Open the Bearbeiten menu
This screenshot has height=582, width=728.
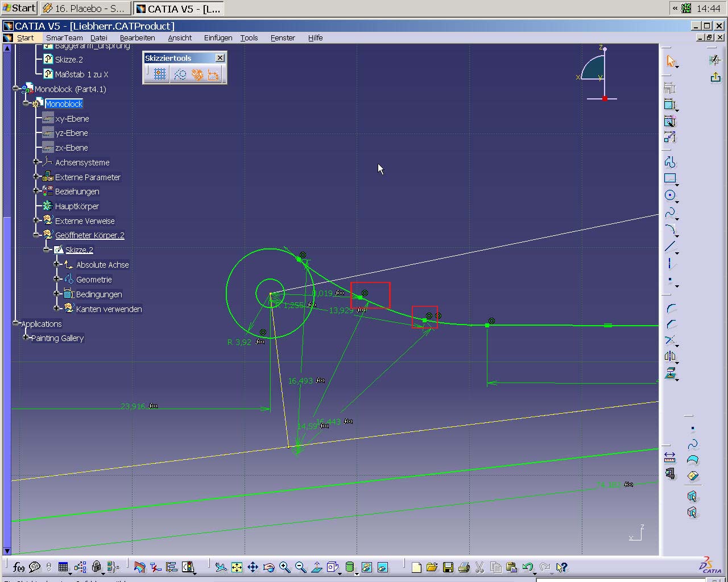pyautogui.click(x=137, y=38)
